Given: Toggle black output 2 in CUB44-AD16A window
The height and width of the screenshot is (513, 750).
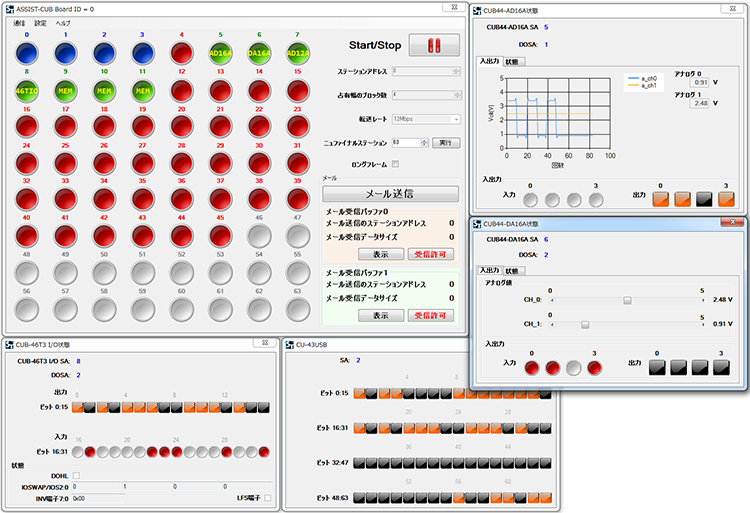Looking at the screenshot, I should (x=704, y=199).
